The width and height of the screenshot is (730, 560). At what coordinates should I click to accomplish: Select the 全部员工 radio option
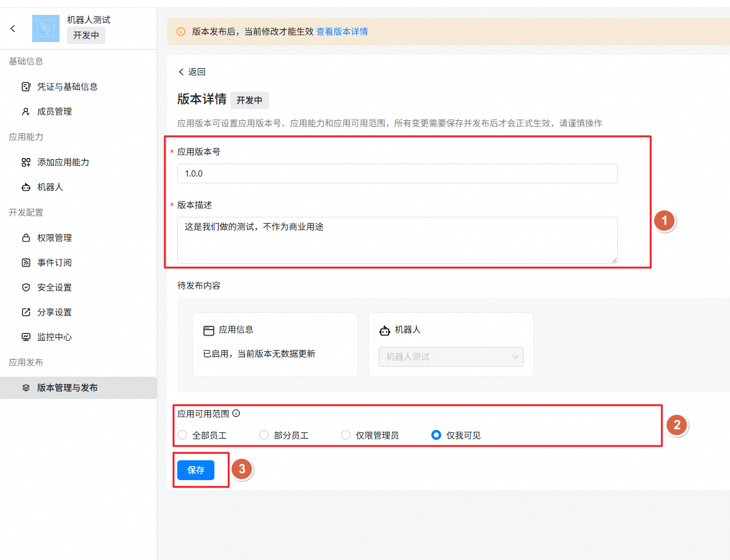coord(182,435)
